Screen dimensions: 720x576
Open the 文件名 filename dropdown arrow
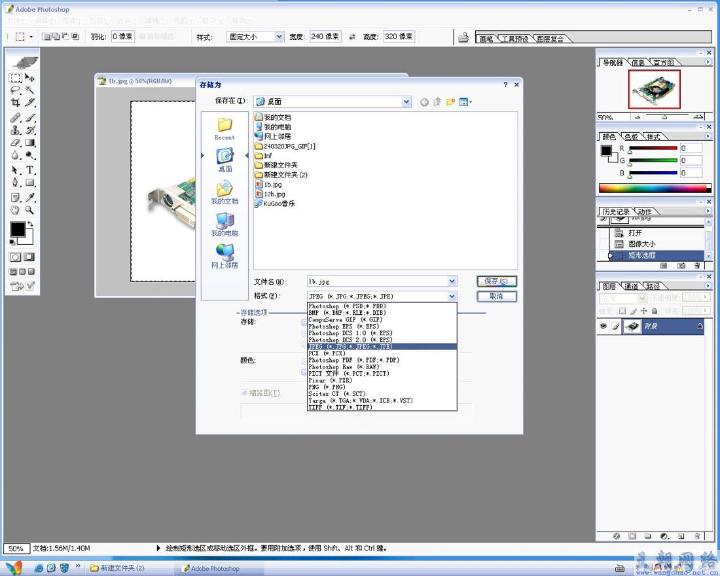pos(452,281)
